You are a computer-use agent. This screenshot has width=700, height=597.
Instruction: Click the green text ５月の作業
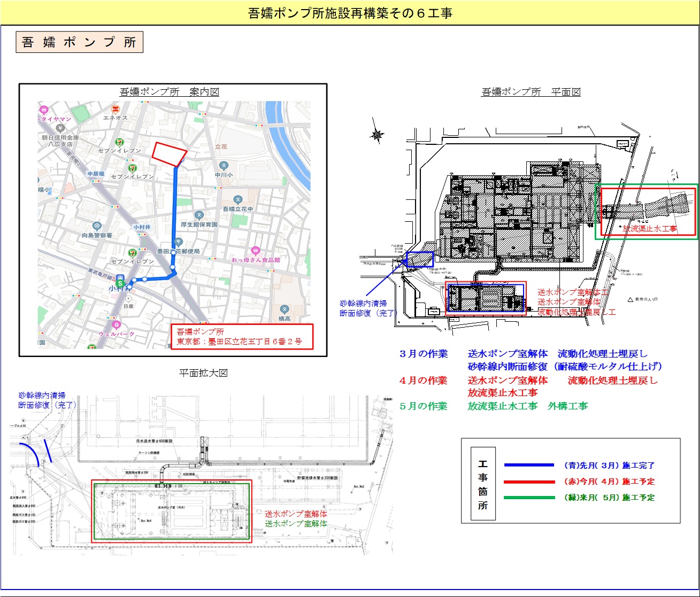point(424,406)
